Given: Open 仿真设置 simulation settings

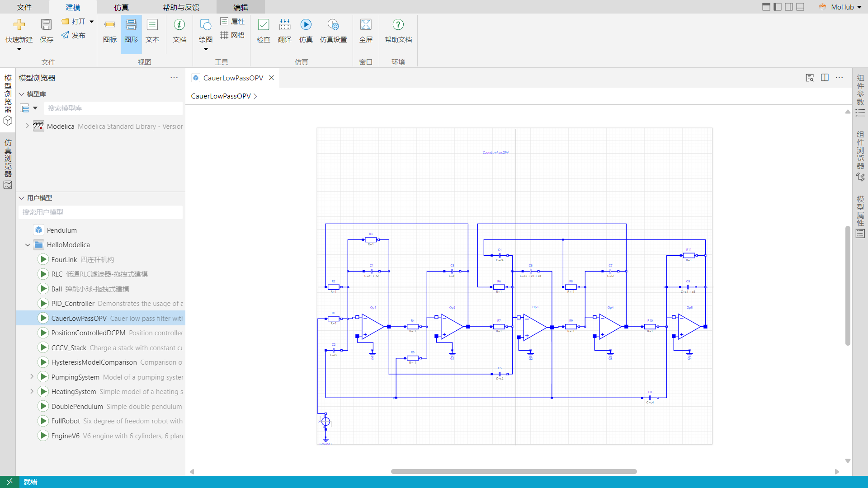Looking at the screenshot, I should (x=333, y=30).
